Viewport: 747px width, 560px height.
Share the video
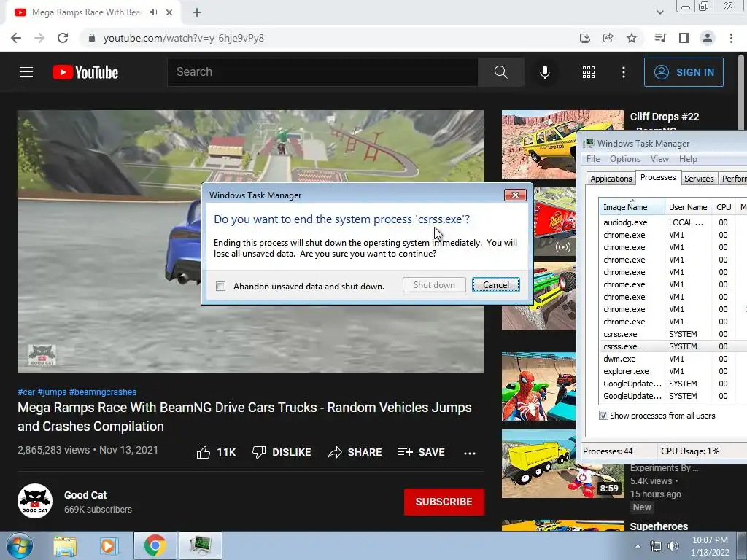[x=355, y=452]
